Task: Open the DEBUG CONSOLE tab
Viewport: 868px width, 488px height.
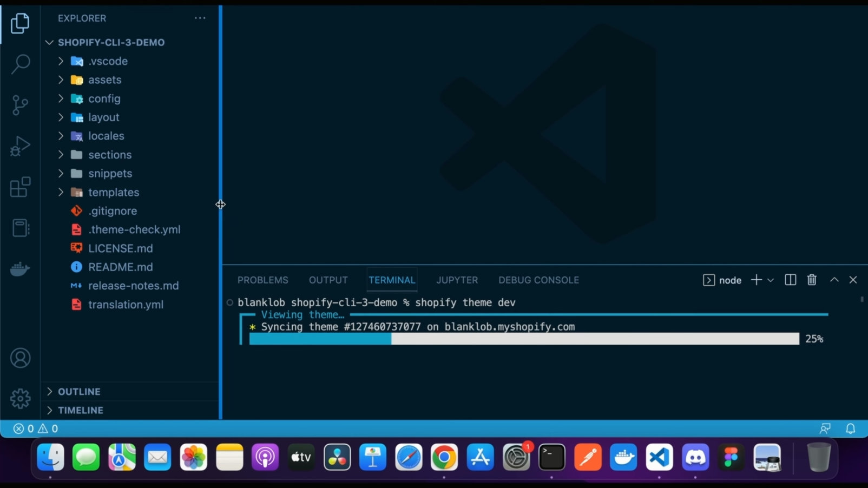Action: click(539, 280)
